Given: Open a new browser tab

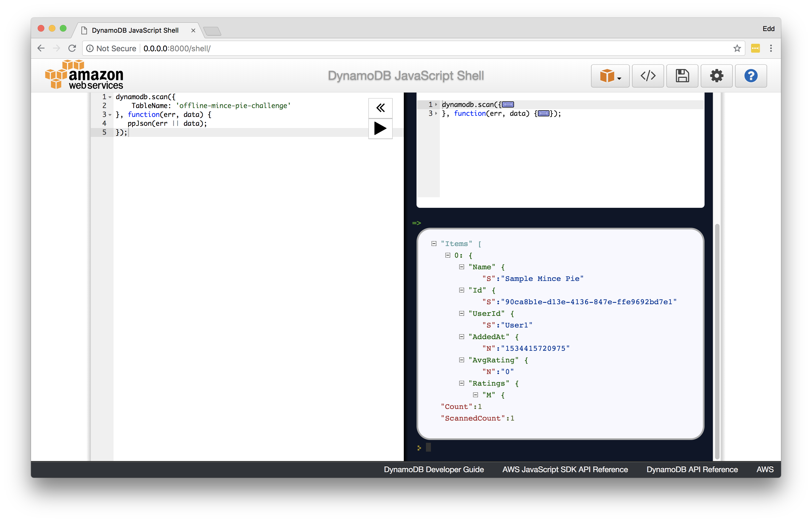Looking at the screenshot, I should point(212,31).
